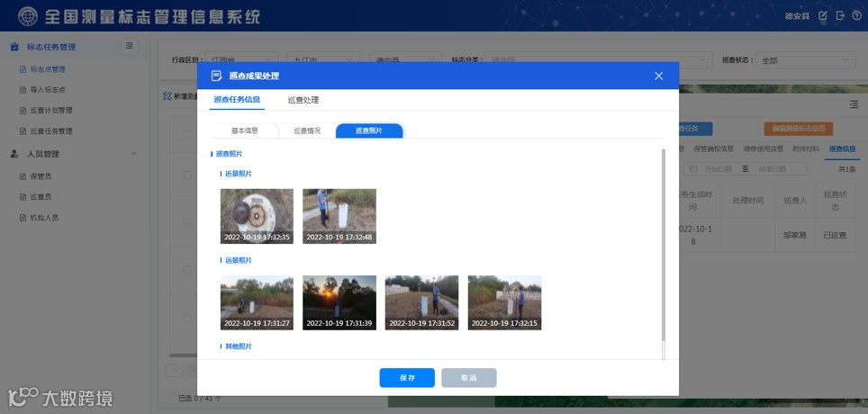
Task: Open the distant photo stamped 17:32:15
Action: [504, 302]
